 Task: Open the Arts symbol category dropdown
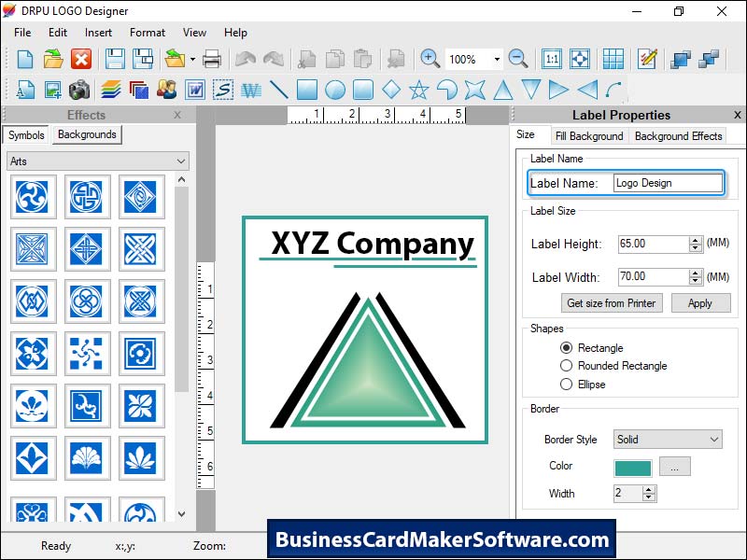98,161
